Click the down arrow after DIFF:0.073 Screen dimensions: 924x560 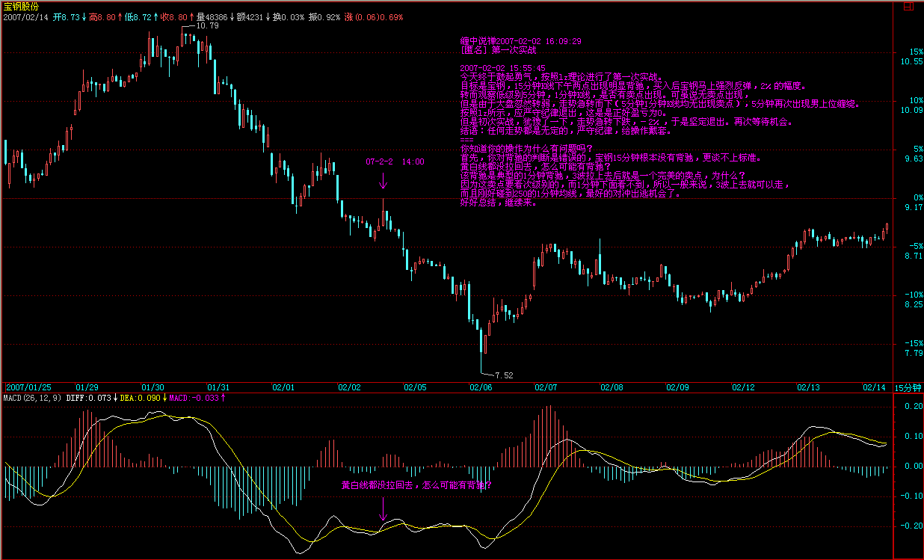(115, 398)
